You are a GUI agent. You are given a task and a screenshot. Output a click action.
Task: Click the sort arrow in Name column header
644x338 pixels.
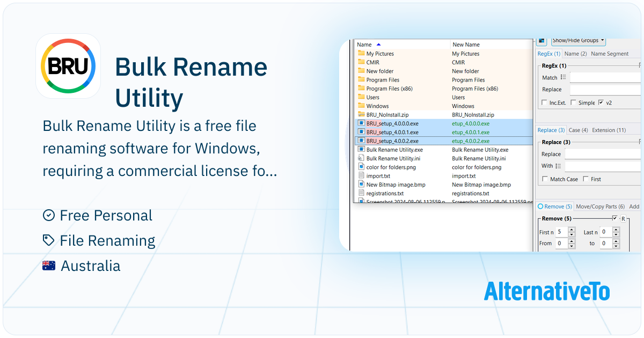point(379,45)
